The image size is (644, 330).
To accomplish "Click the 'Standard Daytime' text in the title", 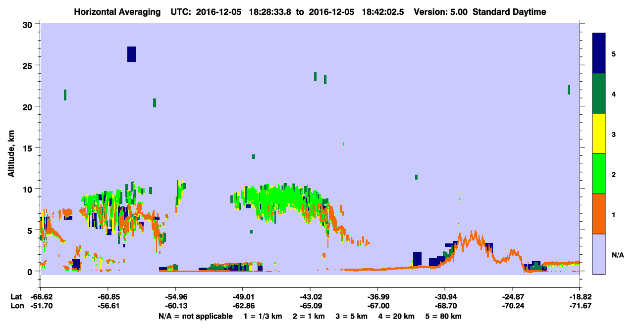I will pyautogui.click(x=509, y=12).
